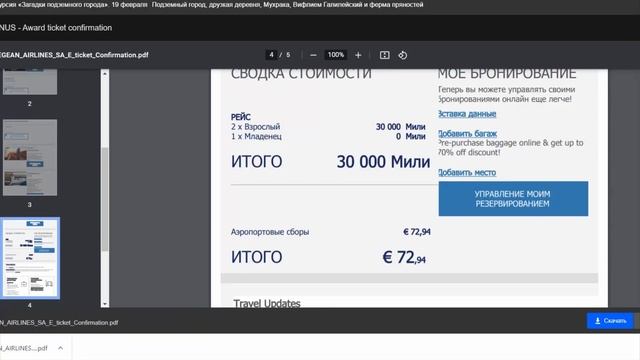
Task: Rotate the PDF document
Action: (x=402, y=55)
